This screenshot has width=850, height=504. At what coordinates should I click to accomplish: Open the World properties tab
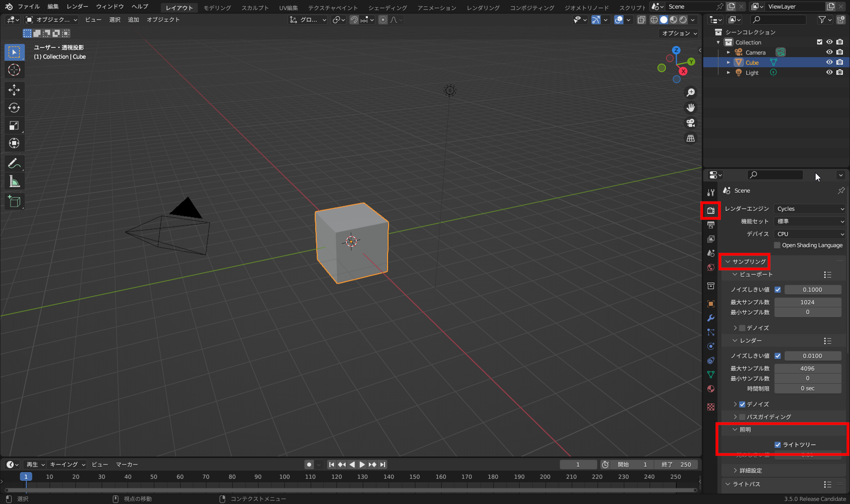711,267
